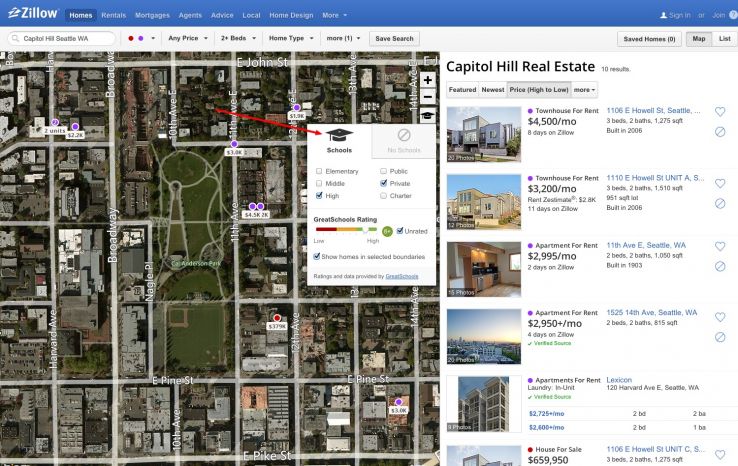738x466 pixels.
Task: Adjust the GreatSchools Rating slider handle
Action: click(x=365, y=230)
